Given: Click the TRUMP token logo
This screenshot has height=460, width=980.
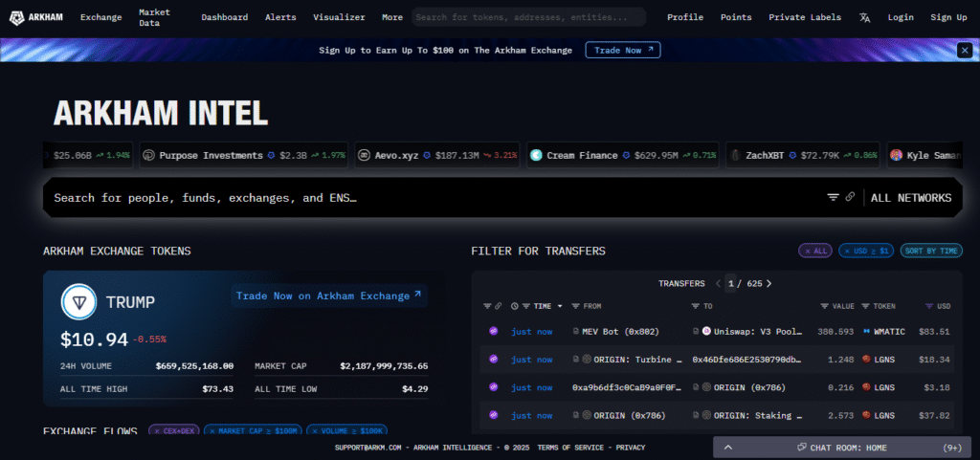Looking at the screenshot, I should 78,302.
